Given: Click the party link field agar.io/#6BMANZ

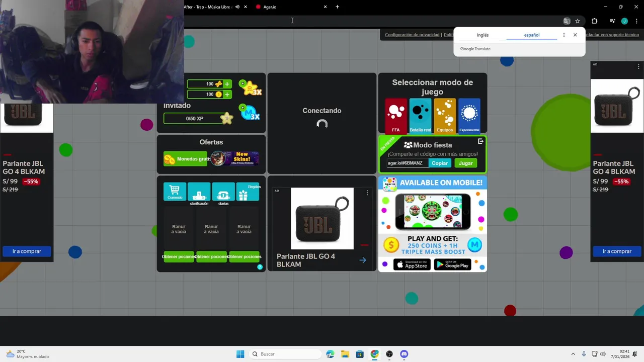Looking at the screenshot, I should point(407,163).
